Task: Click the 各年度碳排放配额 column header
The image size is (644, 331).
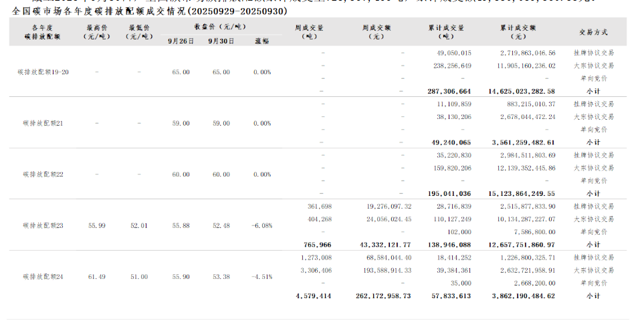Action: coord(43,31)
